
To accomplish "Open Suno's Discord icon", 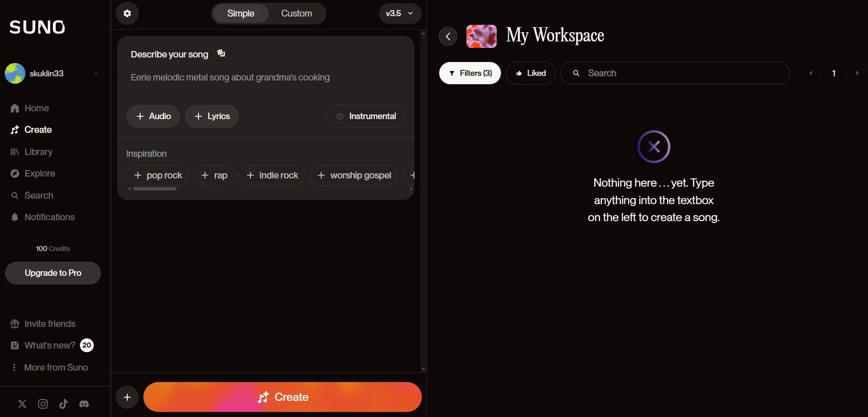I will point(84,404).
